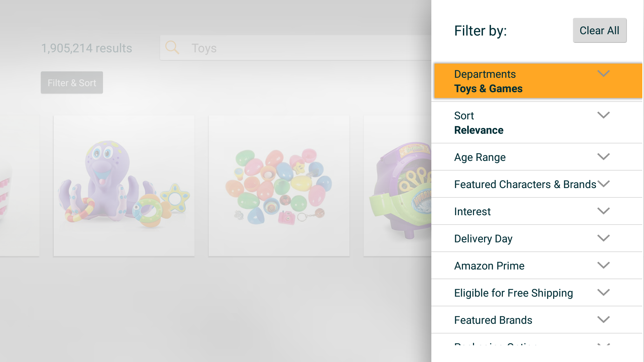Click the Toys search input field

click(x=302, y=48)
